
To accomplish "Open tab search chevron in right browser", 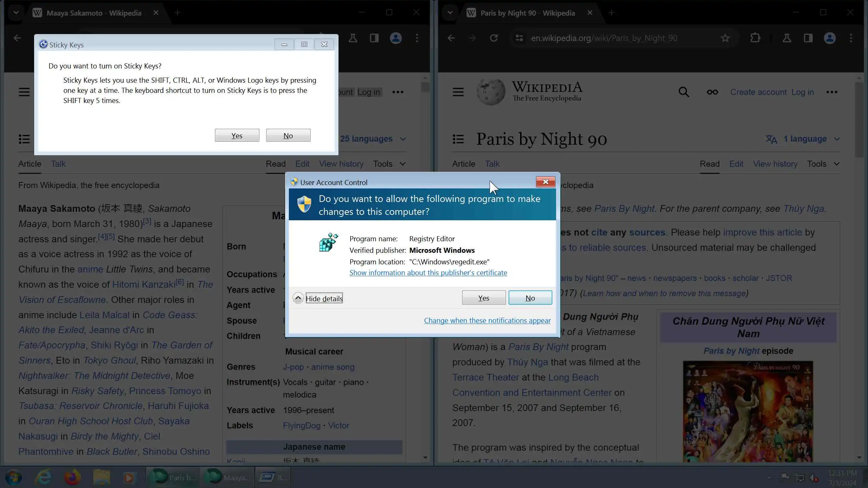I will point(450,13).
